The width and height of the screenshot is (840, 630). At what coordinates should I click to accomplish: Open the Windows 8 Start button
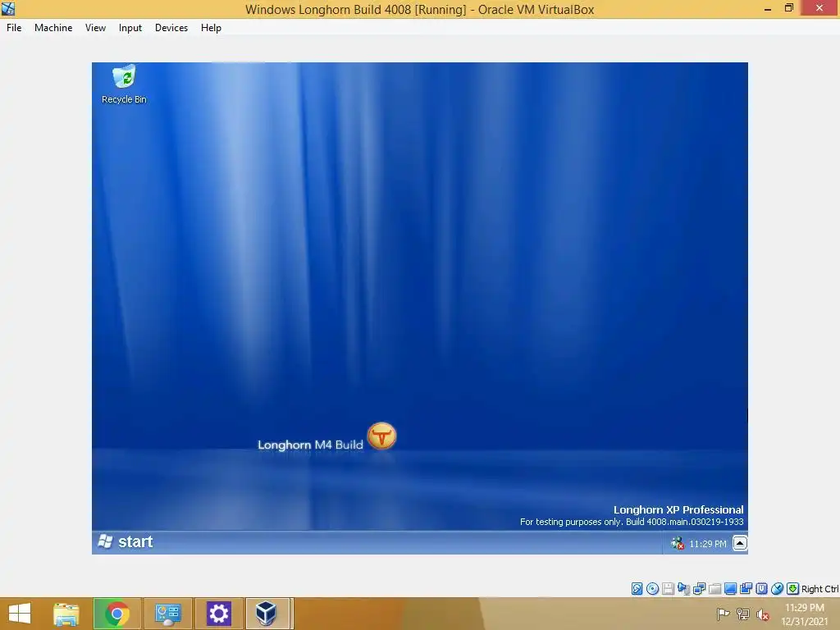tap(20, 614)
